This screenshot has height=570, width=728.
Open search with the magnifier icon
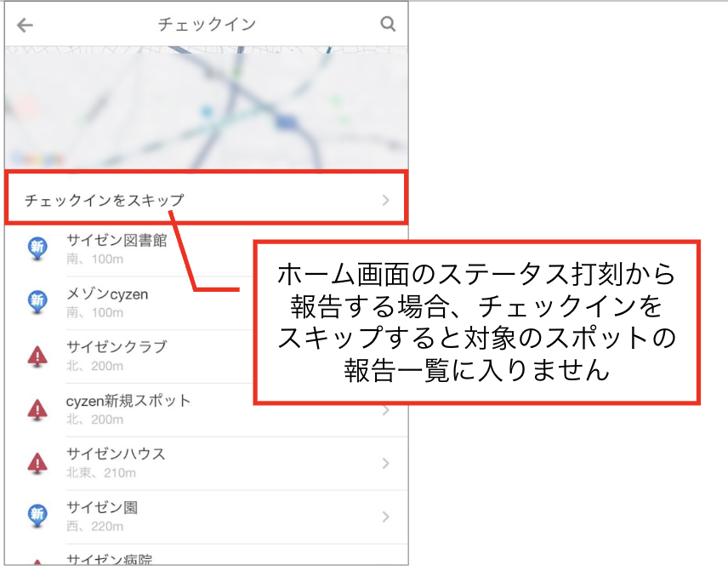(x=388, y=24)
